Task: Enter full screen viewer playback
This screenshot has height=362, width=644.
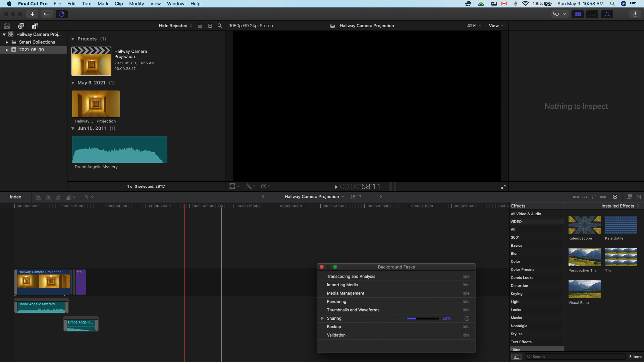Action: coord(503,187)
